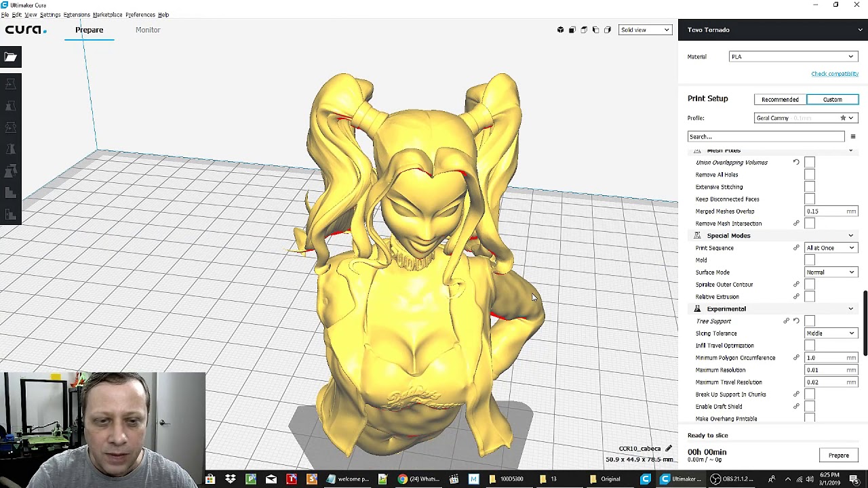This screenshot has width=868, height=488.
Task: Open file folder icon in Cura sidebar
Action: (x=10, y=57)
